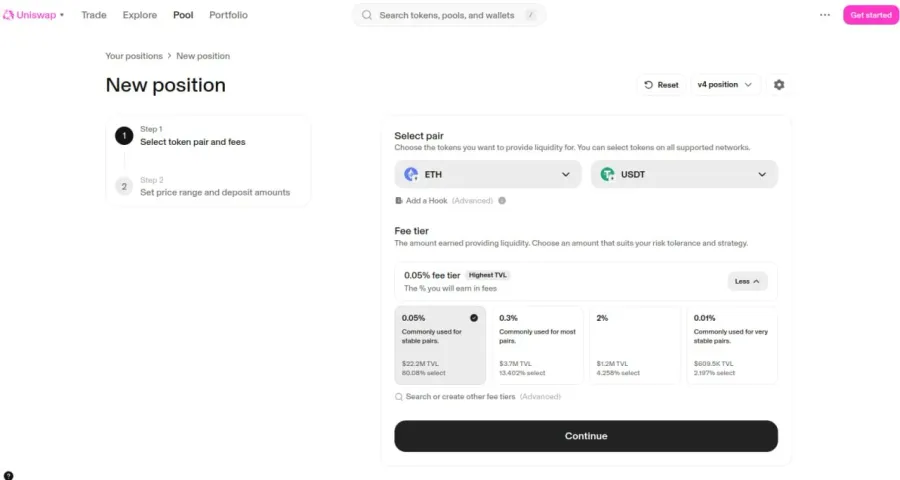Screen dimensions: 900x480
Task: Select the 0.05% fee tier card
Action: pyautogui.click(x=440, y=345)
